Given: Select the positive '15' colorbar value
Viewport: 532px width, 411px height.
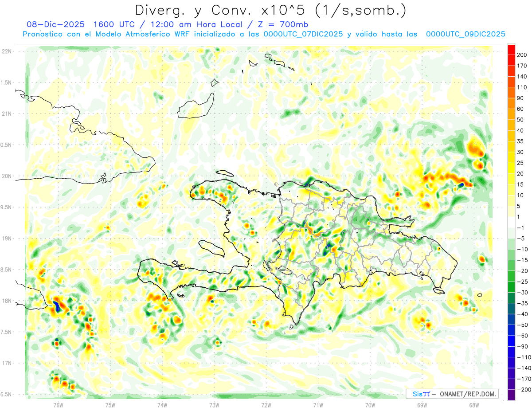Looking at the screenshot, I should [x=520, y=184].
